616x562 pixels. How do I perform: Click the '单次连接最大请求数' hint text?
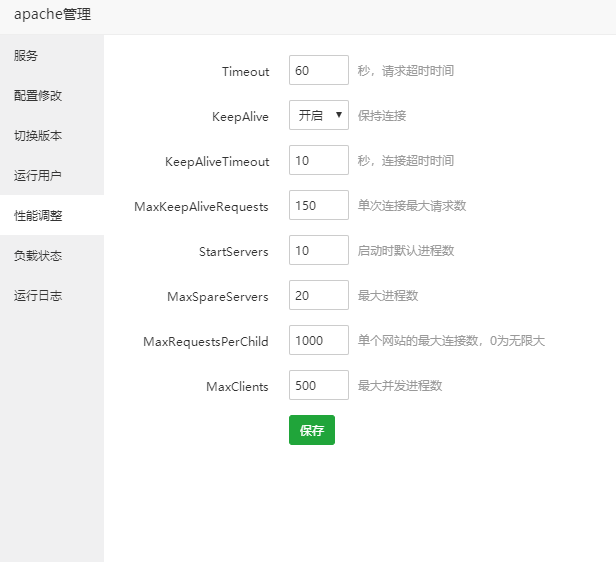(x=412, y=206)
